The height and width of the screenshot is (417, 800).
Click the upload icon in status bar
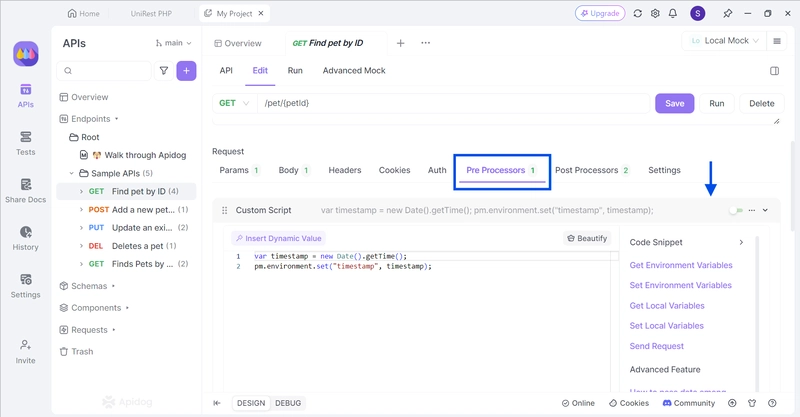coord(732,403)
